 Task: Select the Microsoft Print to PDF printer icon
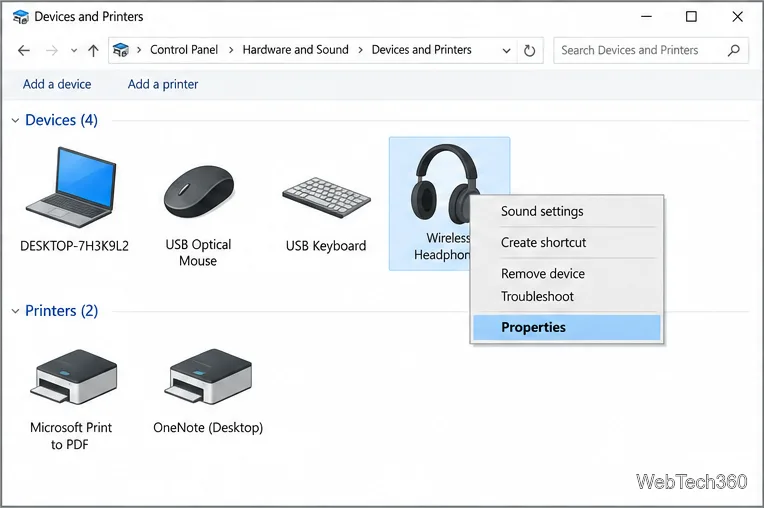coord(74,376)
